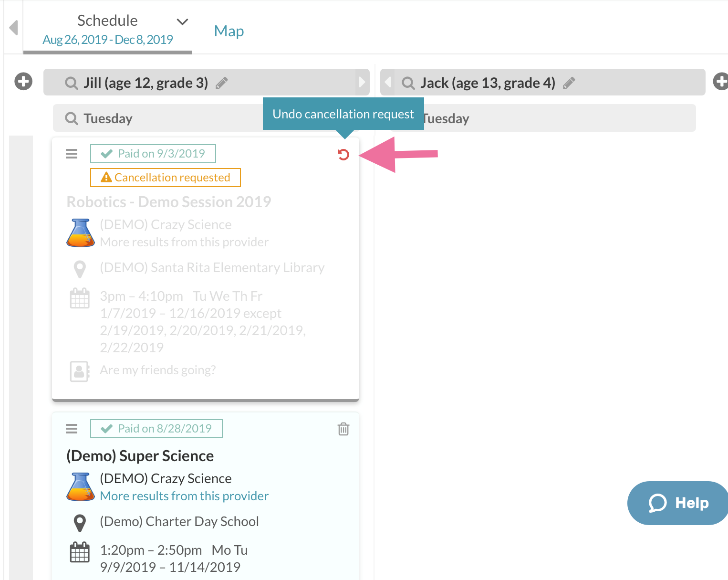Click left arrow on Jack's column header

tap(388, 82)
